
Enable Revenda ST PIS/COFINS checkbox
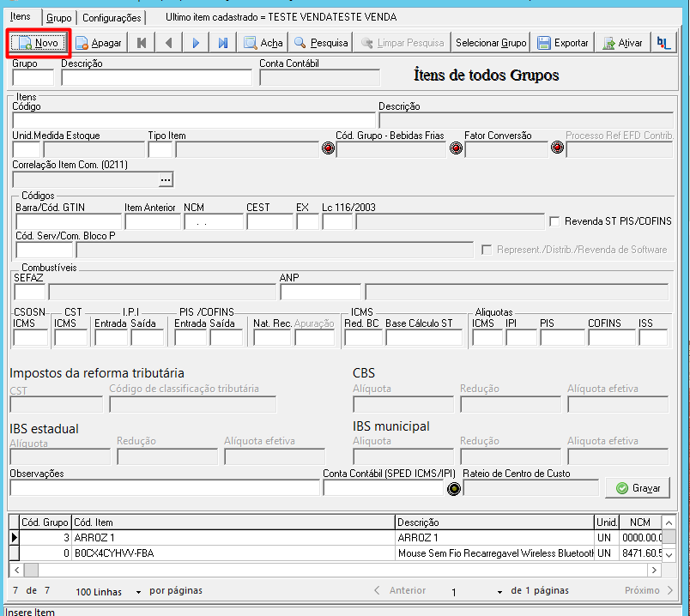(554, 221)
